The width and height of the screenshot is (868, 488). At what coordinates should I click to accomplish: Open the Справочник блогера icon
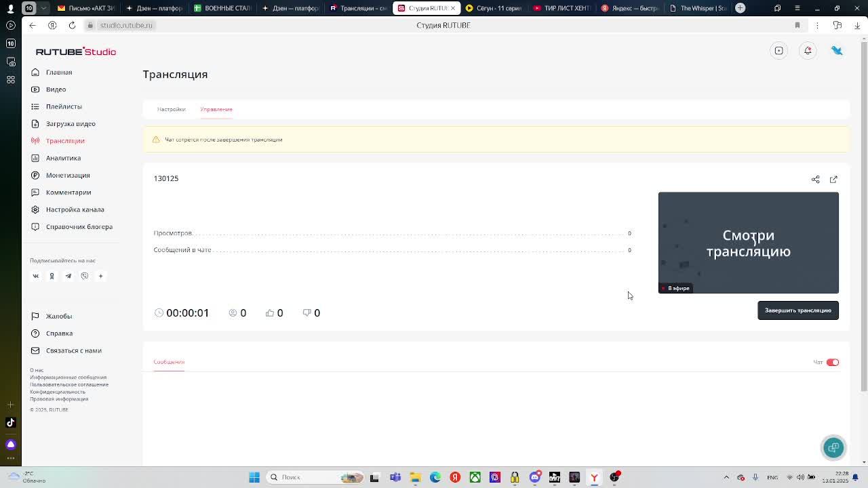point(35,226)
